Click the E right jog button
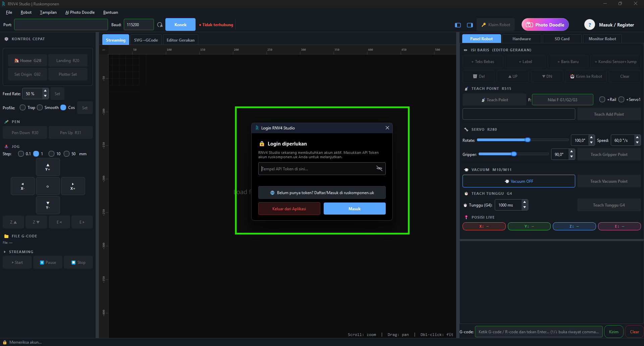Viewport: 644px width, 346px height. click(x=82, y=222)
